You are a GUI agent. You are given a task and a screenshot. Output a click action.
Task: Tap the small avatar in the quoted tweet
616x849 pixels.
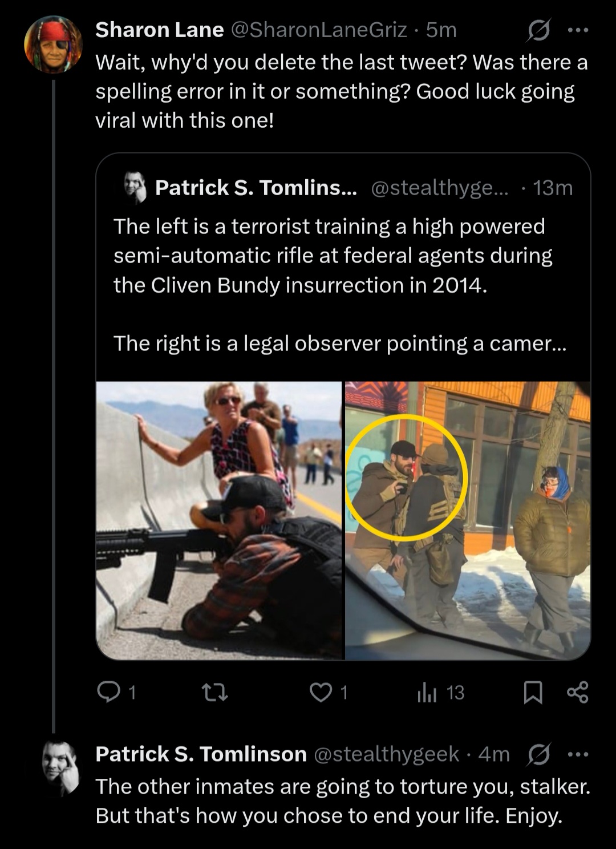click(135, 187)
